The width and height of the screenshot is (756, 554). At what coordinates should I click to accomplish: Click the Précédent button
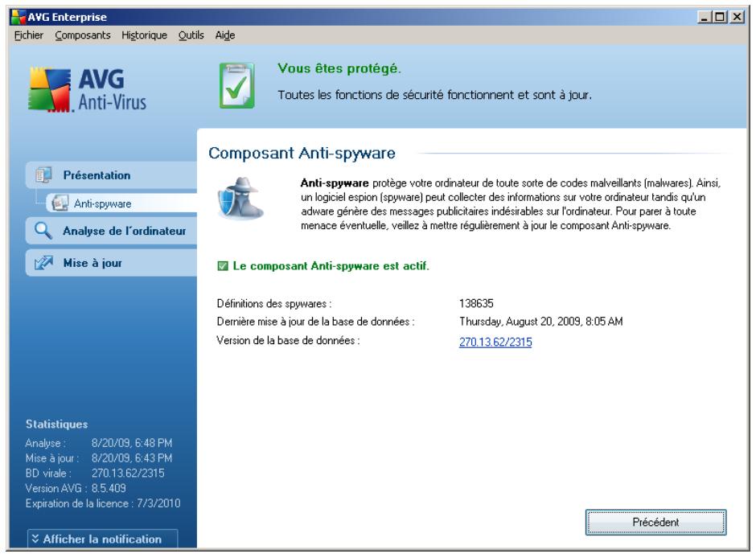tap(655, 522)
